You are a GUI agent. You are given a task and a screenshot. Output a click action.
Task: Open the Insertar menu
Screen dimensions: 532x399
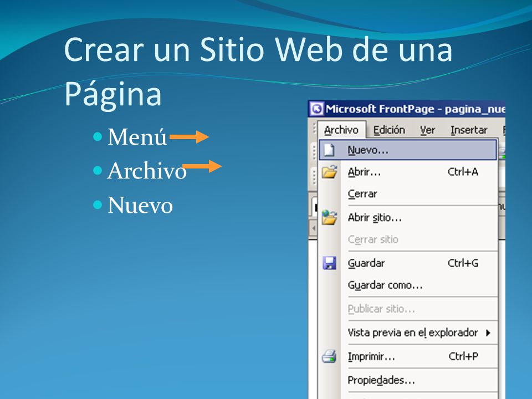click(x=469, y=130)
